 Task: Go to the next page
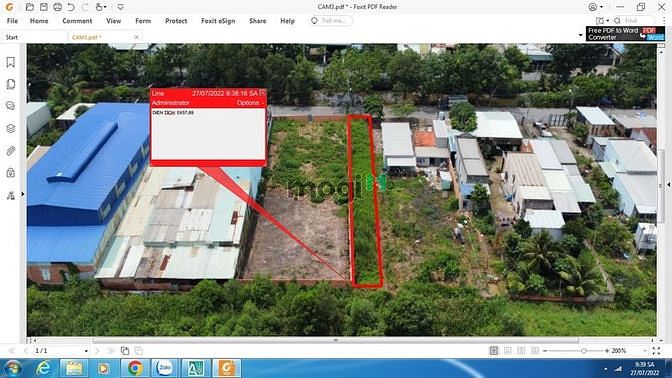97,351
